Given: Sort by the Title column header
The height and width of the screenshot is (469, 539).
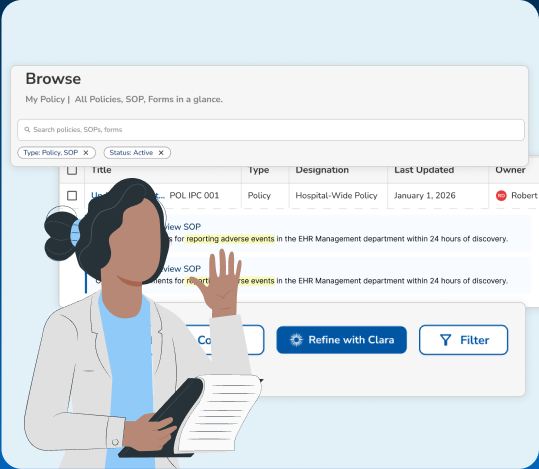Looking at the screenshot, I should [x=101, y=170].
